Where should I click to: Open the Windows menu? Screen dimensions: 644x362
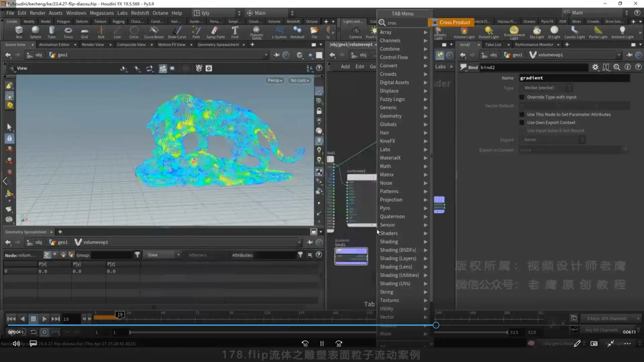tap(76, 13)
